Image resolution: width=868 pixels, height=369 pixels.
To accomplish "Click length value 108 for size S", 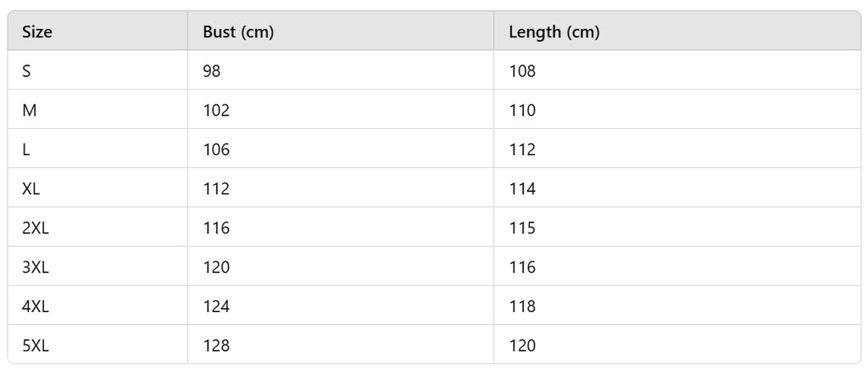I will (x=522, y=71).
